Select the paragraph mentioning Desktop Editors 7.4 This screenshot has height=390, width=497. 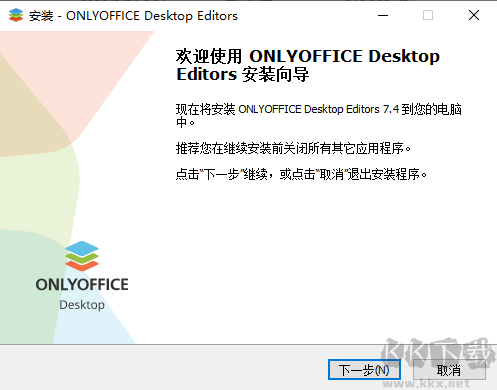[x=319, y=116]
